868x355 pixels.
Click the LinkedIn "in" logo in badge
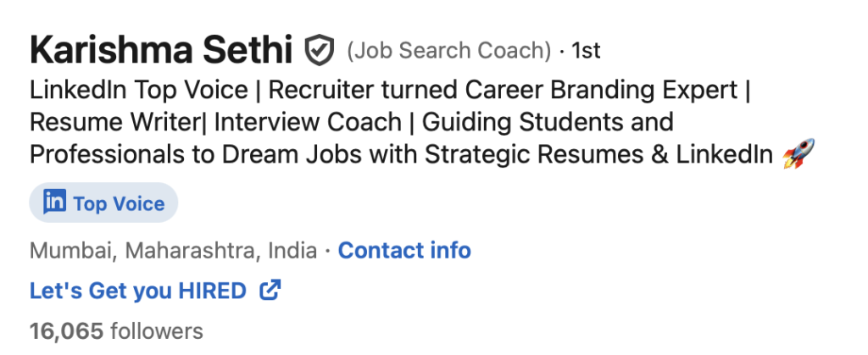[x=54, y=202]
